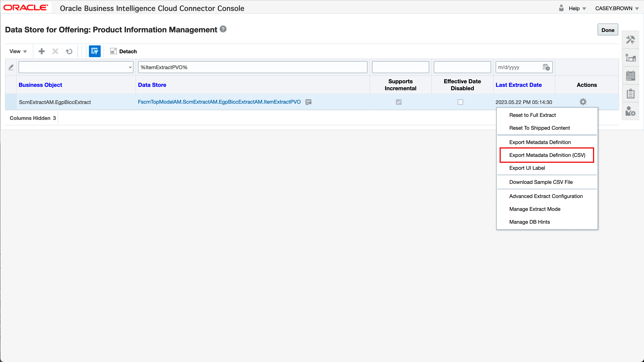Viewport: 644px width, 362px height.
Task: Click the clipboard icon in the right sidebar
Action: tap(630, 94)
